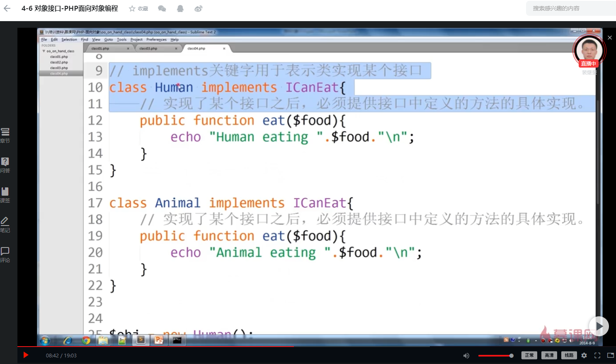
Task: Open the Preferences menu in Sublime Text
Action: pos(156,40)
